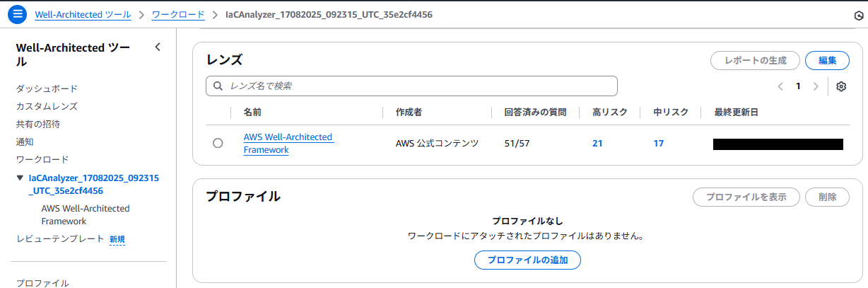Open medium risk count 17 link

659,143
